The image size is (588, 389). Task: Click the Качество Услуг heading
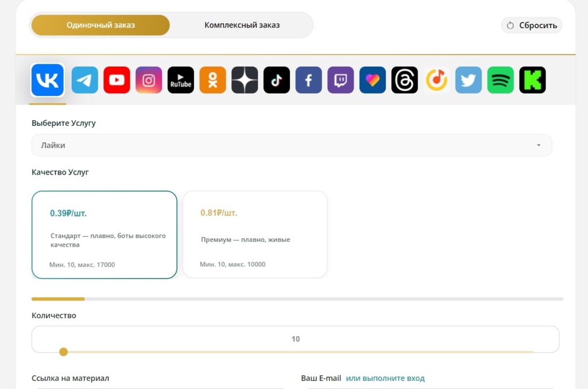(x=60, y=172)
